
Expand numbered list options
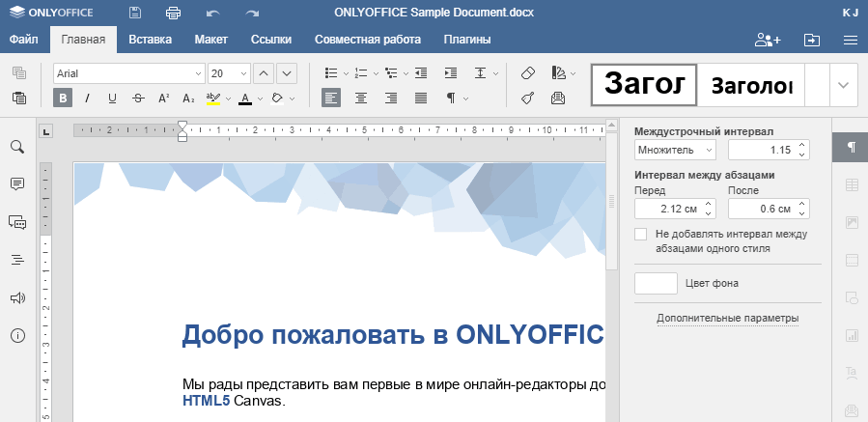[376, 73]
